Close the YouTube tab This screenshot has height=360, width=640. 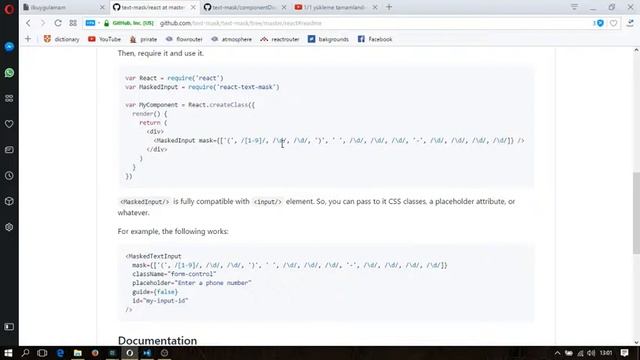375,7
